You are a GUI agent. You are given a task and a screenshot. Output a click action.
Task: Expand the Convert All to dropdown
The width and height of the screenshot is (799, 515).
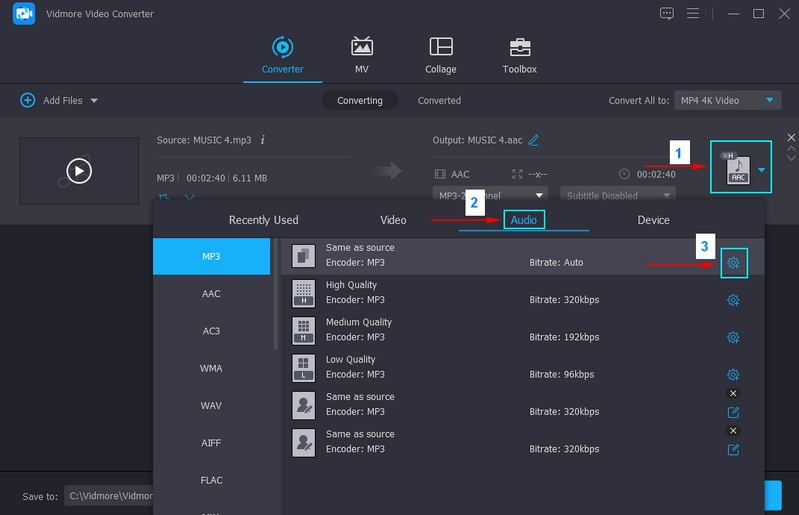pyautogui.click(x=769, y=100)
